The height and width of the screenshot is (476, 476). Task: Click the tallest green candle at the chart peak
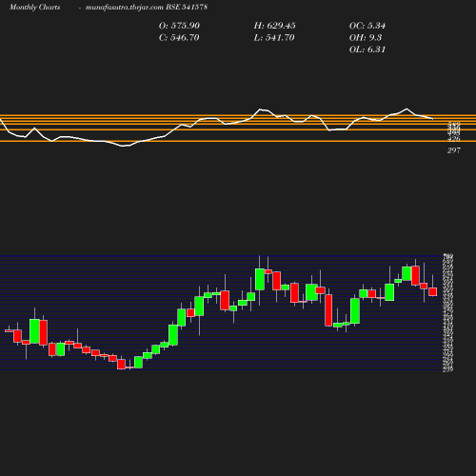tap(260, 279)
